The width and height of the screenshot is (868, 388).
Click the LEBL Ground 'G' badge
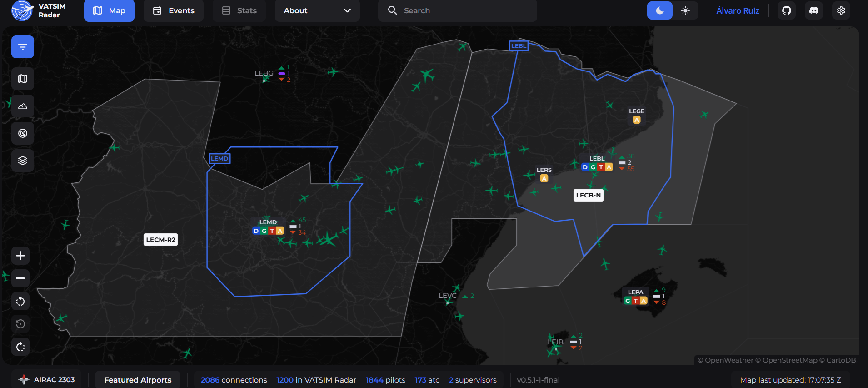(593, 167)
